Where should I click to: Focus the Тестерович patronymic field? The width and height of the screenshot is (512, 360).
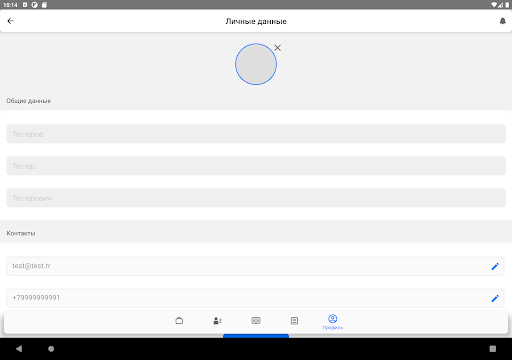[256, 198]
